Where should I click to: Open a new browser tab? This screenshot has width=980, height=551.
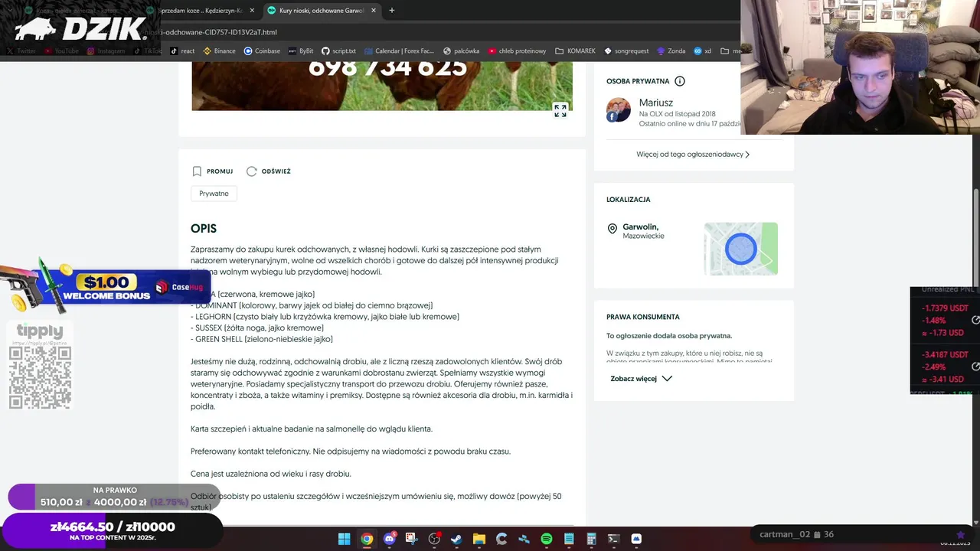pos(392,11)
